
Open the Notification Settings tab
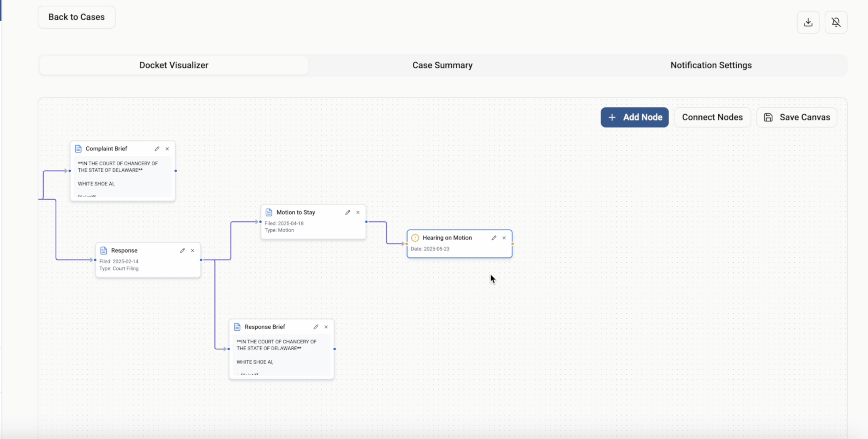[x=711, y=65]
